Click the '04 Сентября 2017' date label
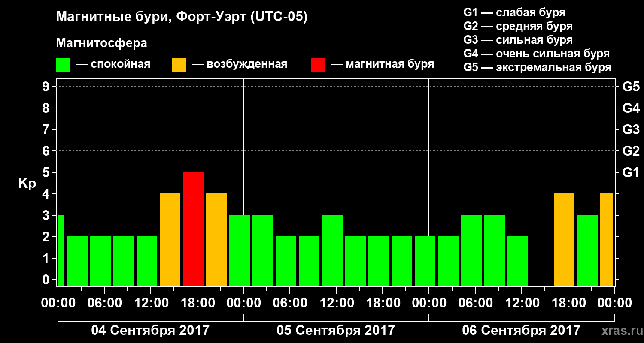 pos(150,330)
